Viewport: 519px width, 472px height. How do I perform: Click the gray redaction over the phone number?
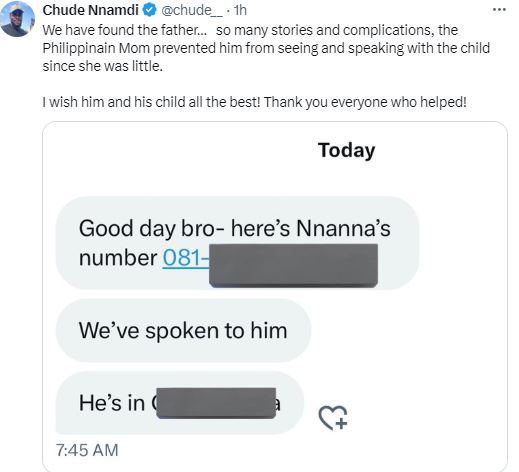coord(293,266)
